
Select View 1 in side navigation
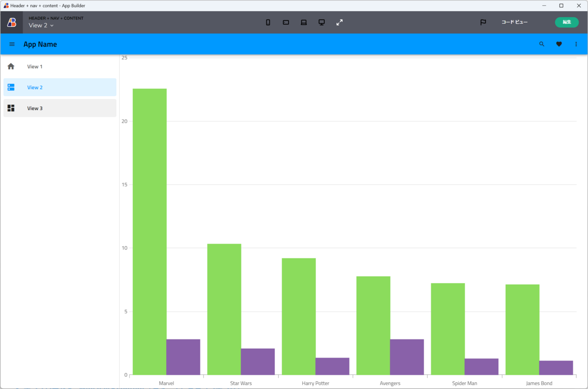pos(60,67)
